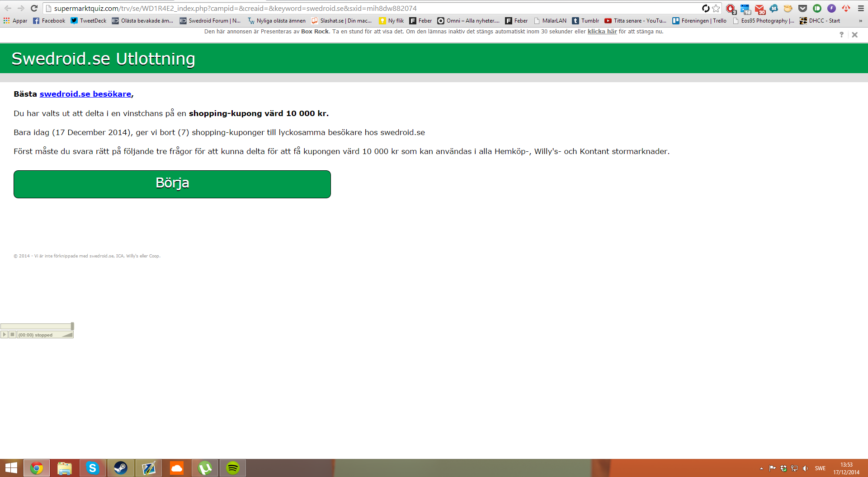
Task: Open the second Feber bookmark near Omni
Action: coord(516,21)
